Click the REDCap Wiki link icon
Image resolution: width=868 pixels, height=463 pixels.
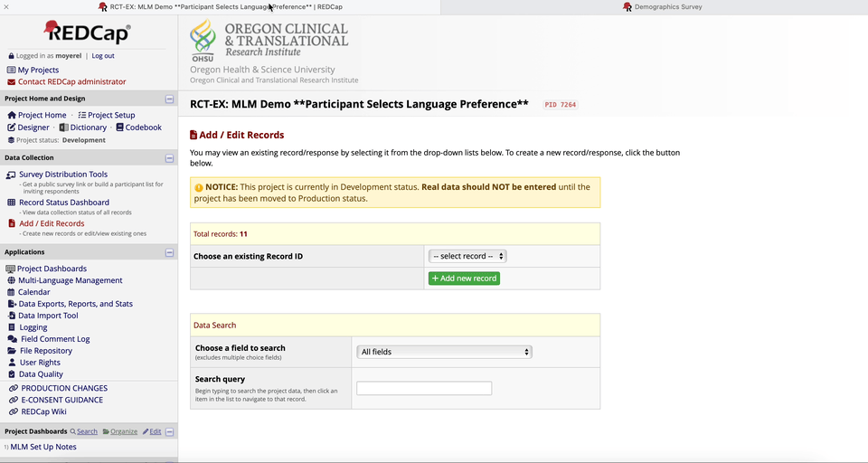(x=14, y=412)
